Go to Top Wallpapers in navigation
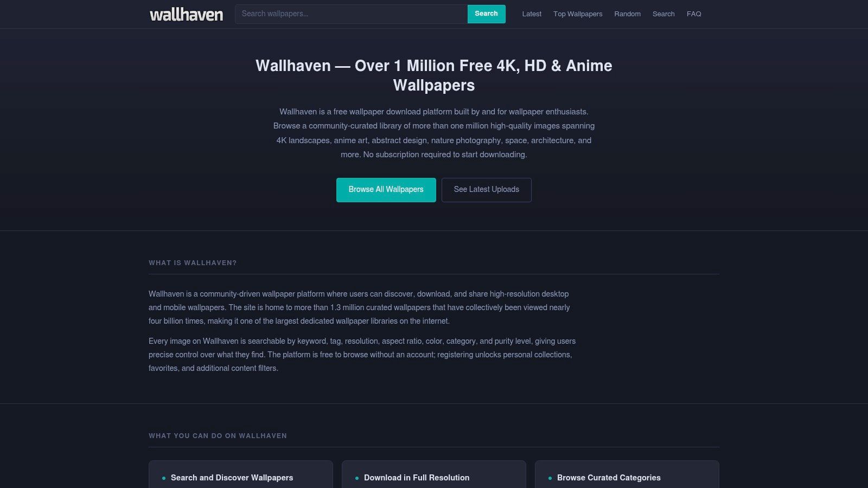The image size is (868, 488). (578, 14)
